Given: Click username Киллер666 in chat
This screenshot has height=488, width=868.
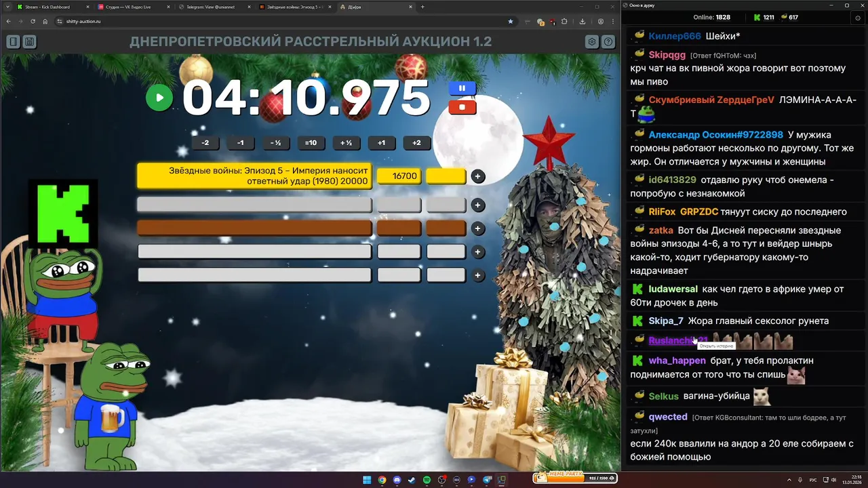Looking at the screenshot, I should [x=675, y=36].
